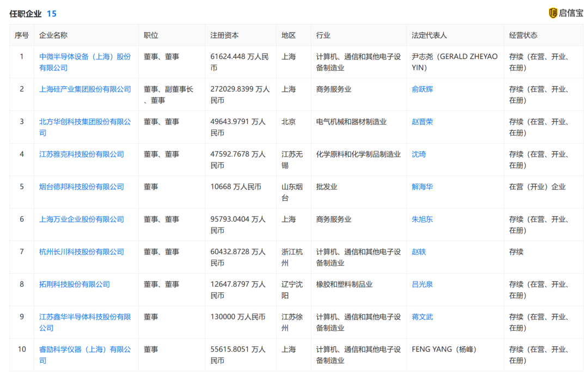Open 杭州长川科技股份有限公司 link
The width and height of the screenshot is (588, 375).
[x=81, y=252]
